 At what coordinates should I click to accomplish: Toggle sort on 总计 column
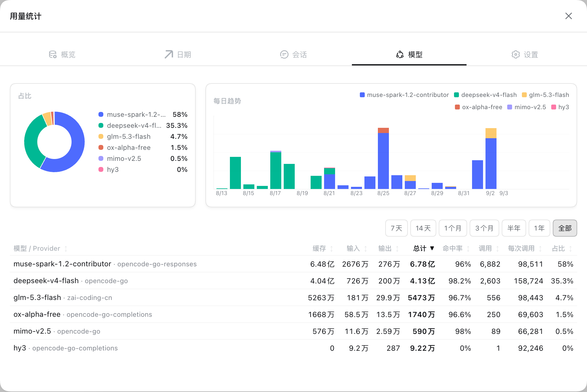pyautogui.click(x=423, y=248)
